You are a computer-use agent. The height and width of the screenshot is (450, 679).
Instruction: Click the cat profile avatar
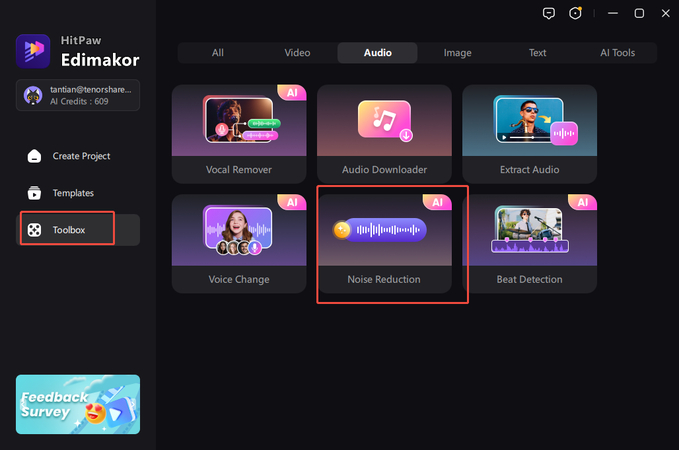click(33, 95)
